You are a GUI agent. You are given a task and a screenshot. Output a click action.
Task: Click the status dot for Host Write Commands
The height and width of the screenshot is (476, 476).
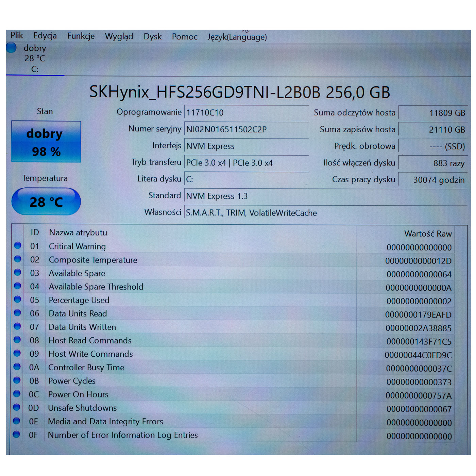click(x=17, y=353)
